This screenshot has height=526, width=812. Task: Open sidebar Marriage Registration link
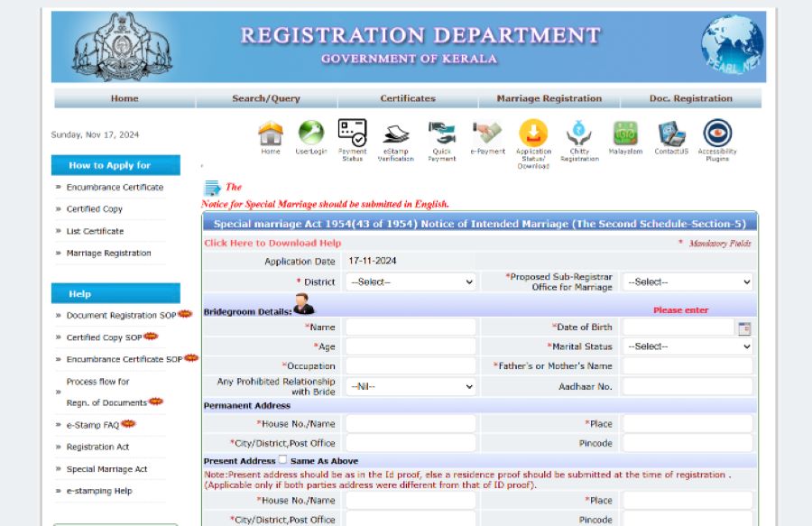pos(109,254)
